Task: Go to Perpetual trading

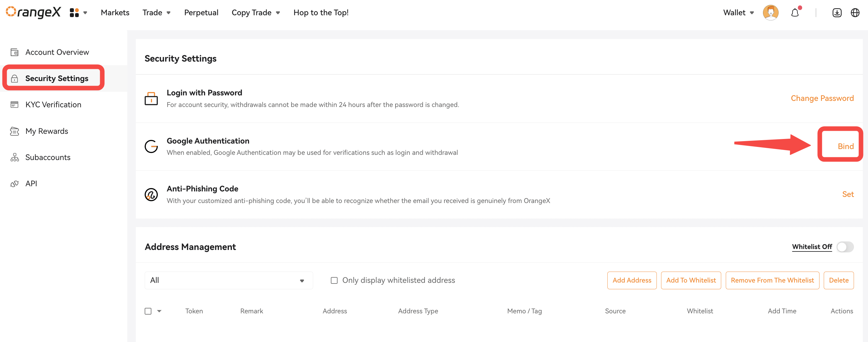Action: (201, 13)
